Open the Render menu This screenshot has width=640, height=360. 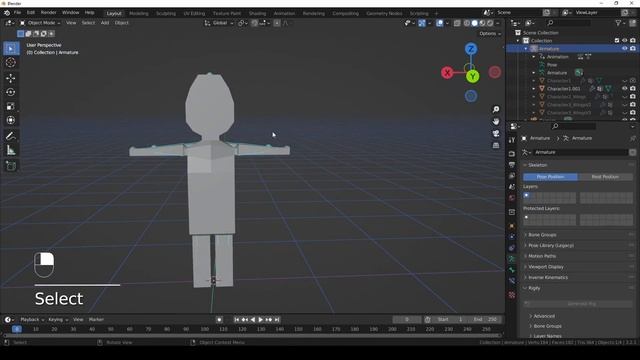[49, 13]
